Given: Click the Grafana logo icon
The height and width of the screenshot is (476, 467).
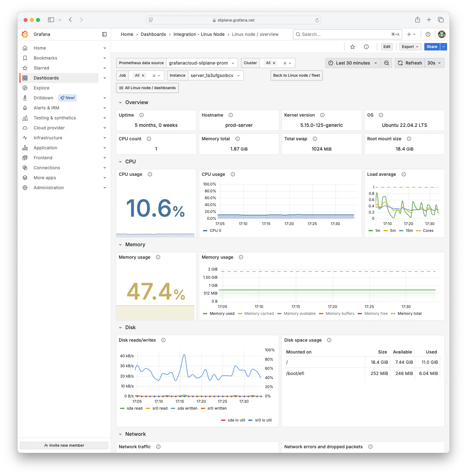Looking at the screenshot, I should tap(25, 34).
